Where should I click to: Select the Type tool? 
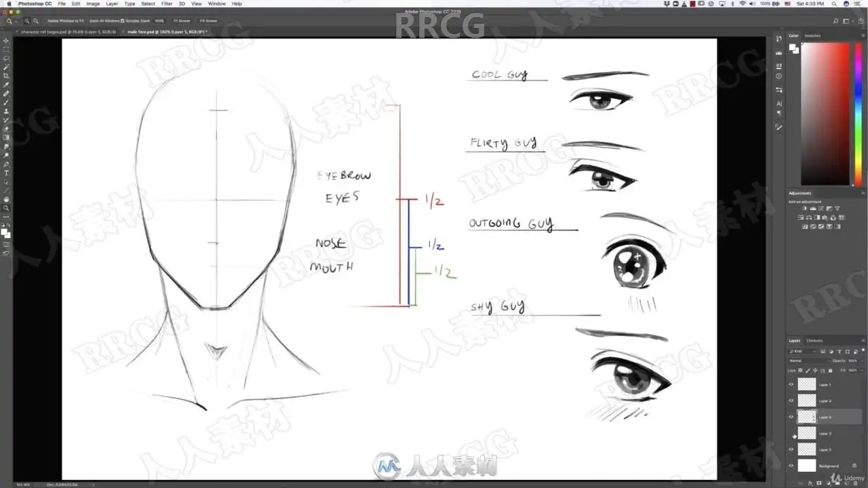[x=6, y=173]
